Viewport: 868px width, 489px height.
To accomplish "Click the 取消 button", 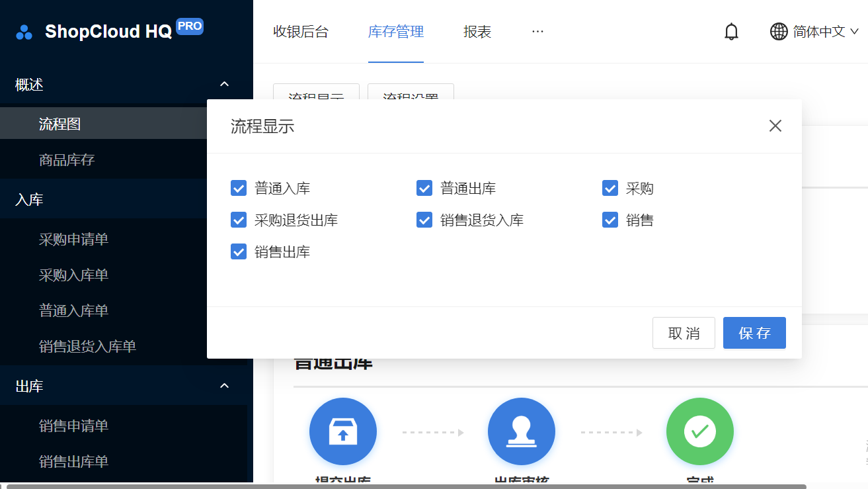I will 684,333.
